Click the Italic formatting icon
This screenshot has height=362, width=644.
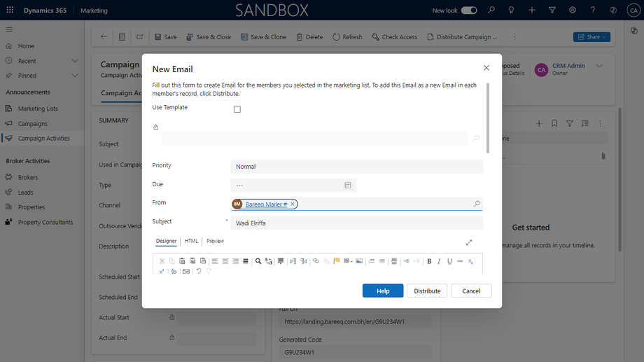point(439,261)
